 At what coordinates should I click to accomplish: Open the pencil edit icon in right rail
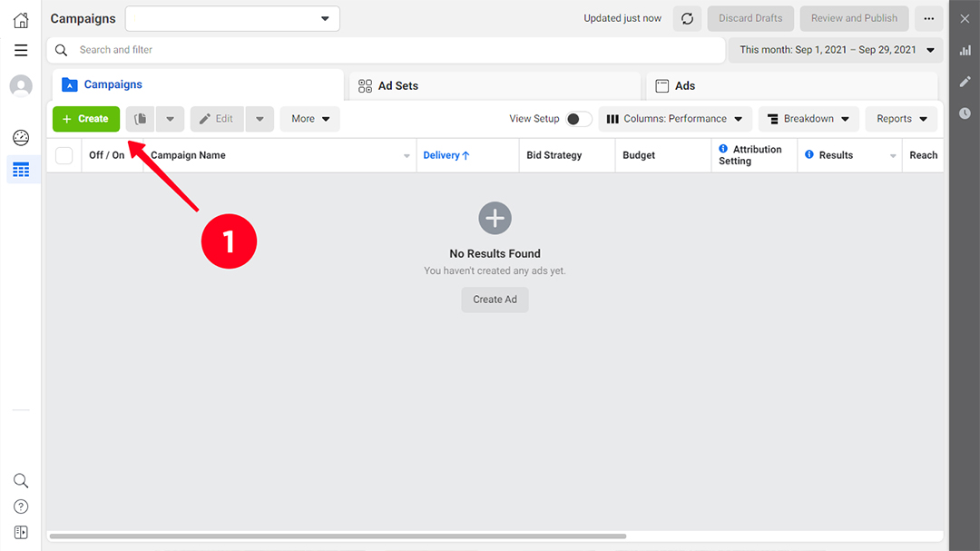click(x=965, y=82)
